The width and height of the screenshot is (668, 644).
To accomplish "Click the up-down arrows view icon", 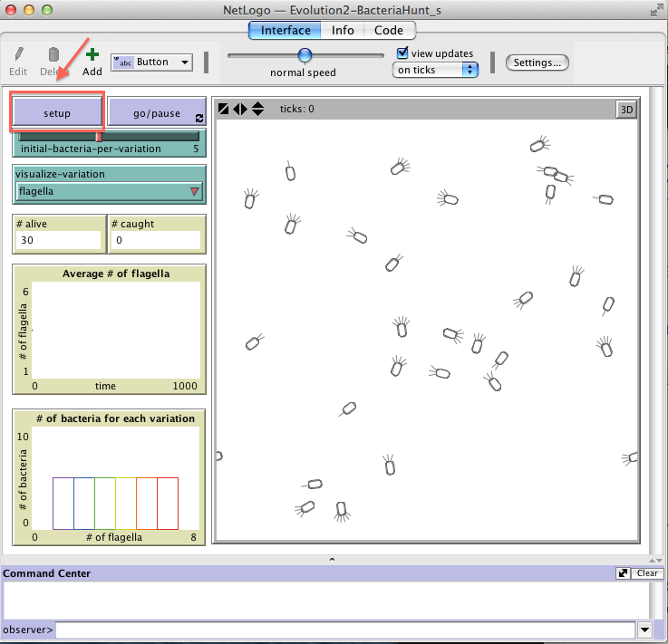I will point(257,109).
